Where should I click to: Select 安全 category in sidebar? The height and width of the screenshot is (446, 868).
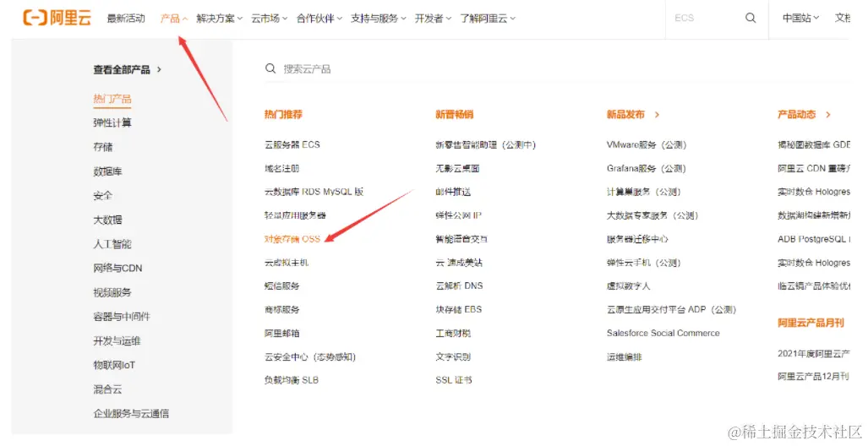click(103, 195)
